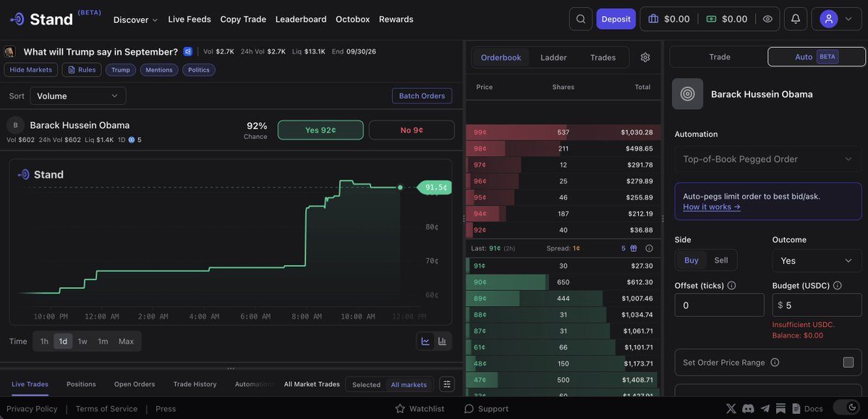Open the trades filter settings icon

(x=447, y=384)
